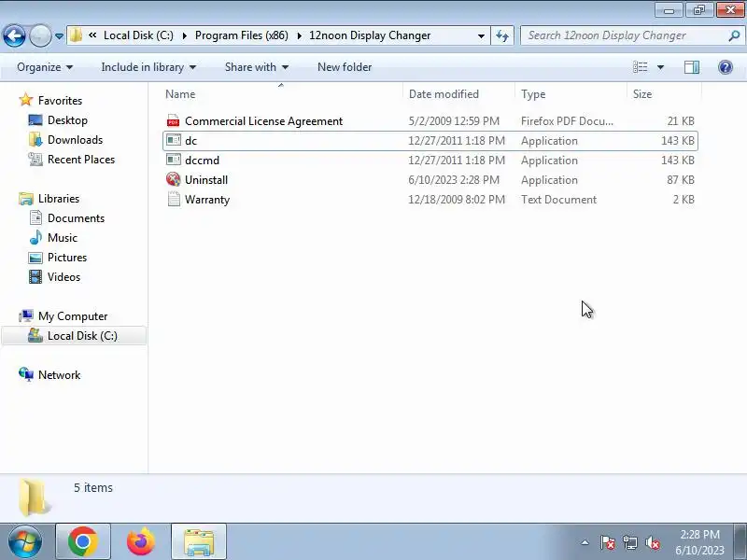This screenshot has width=747, height=560.
Task: Sort by Type column header
Action: pos(571,94)
